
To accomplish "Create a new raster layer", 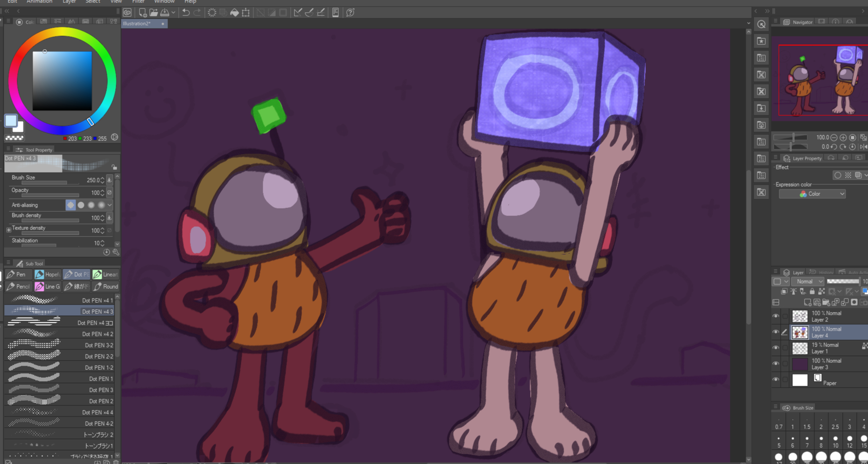I will [807, 302].
